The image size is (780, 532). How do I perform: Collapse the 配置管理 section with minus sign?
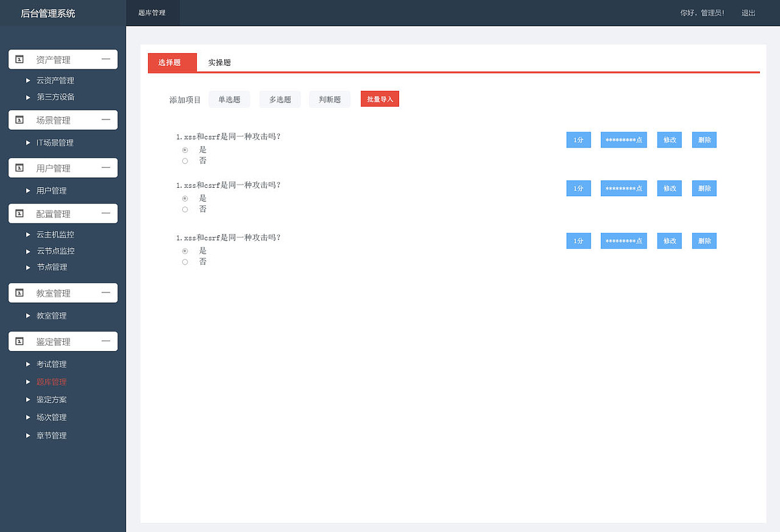click(106, 213)
